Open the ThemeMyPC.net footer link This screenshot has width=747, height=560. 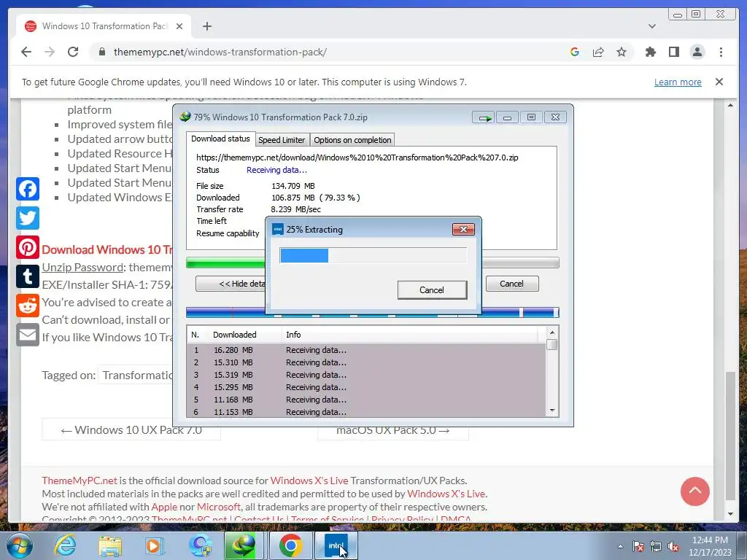[x=79, y=481]
